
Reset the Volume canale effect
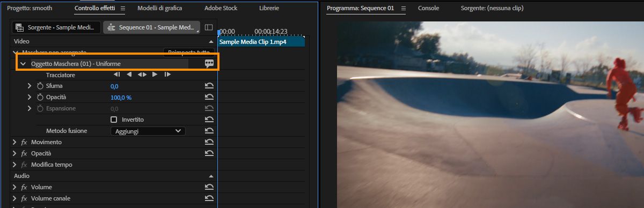click(x=209, y=198)
